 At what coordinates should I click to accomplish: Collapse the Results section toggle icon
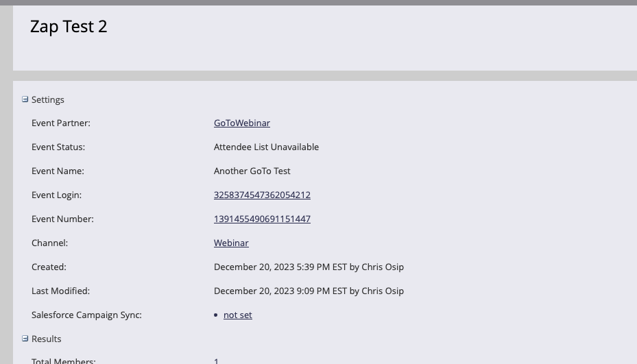point(25,339)
